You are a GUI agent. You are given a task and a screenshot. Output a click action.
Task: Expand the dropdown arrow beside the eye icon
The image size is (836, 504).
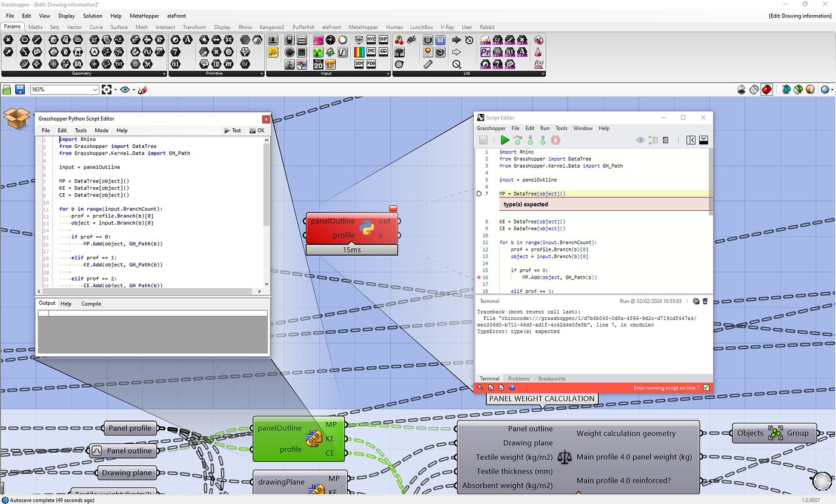tap(133, 90)
